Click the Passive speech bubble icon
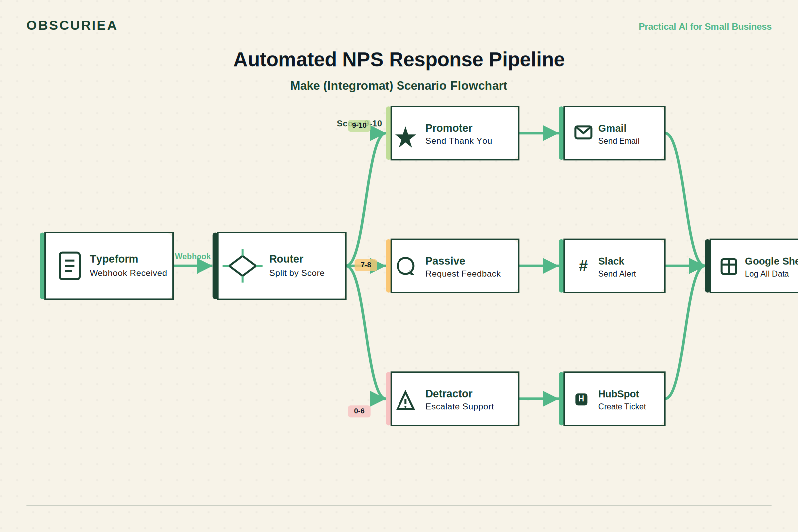798x532 pixels. (405, 266)
